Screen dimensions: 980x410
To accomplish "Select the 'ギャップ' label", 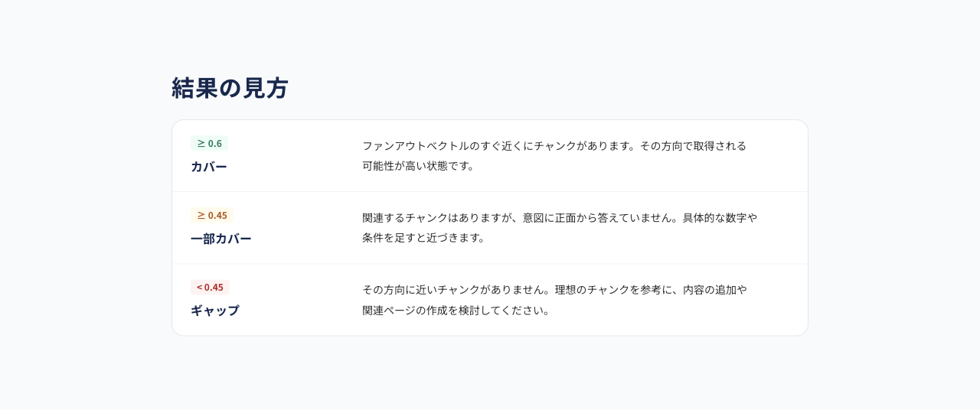I will pyautogui.click(x=215, y=311).
